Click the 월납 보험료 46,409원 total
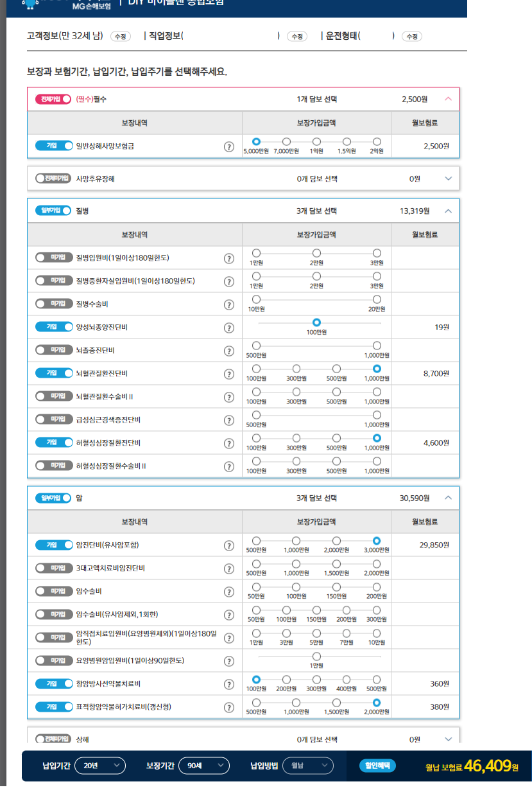The width and height of the screenshot is (532, 792). coord(472,766)
